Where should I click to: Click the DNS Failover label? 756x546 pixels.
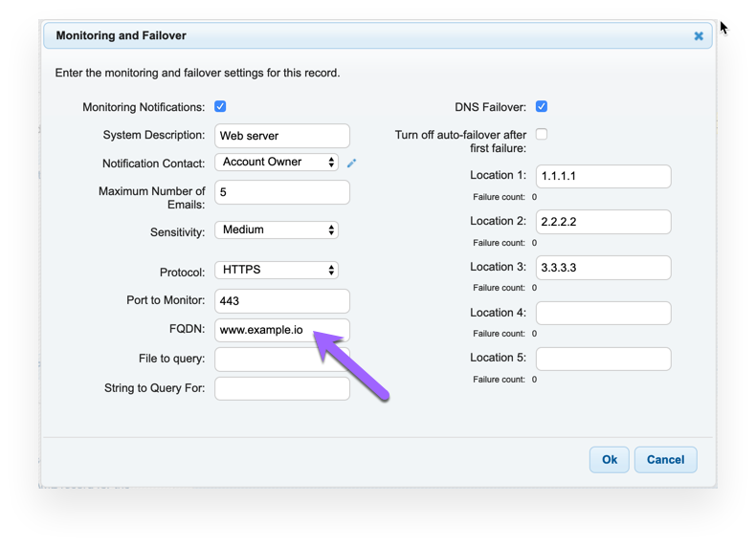coord(490,107)
